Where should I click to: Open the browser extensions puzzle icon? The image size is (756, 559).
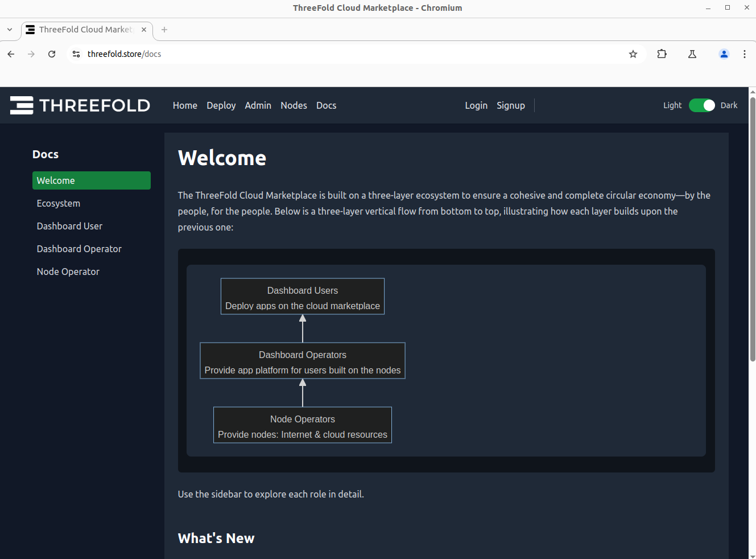(x=662, y=54)
